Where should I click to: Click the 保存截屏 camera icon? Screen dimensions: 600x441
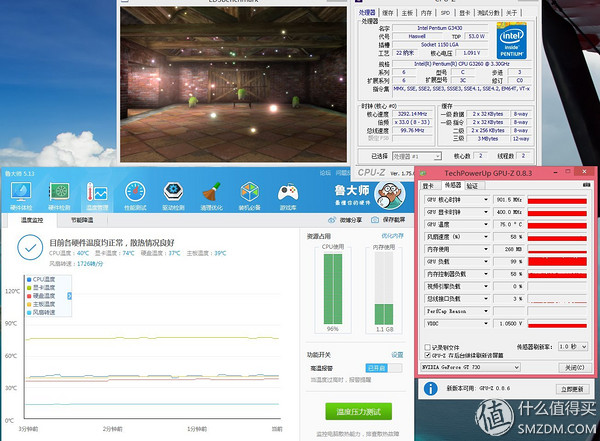[375, 220]
